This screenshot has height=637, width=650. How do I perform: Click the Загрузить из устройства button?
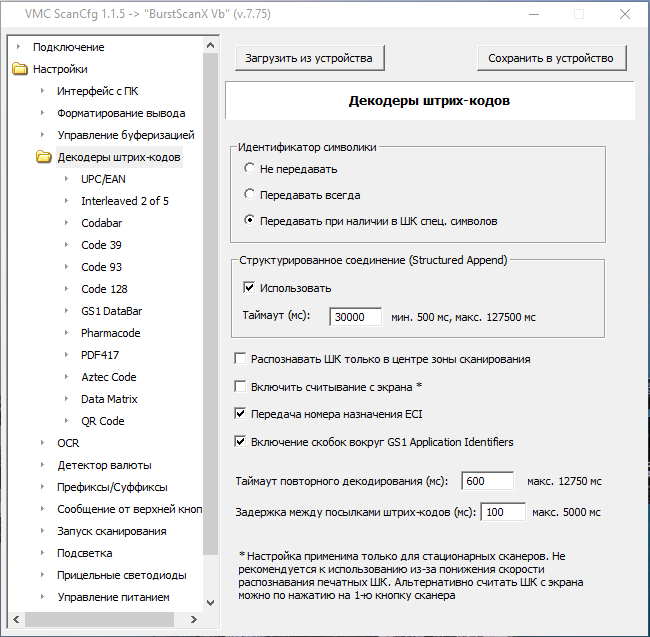(x=308, y=58)
